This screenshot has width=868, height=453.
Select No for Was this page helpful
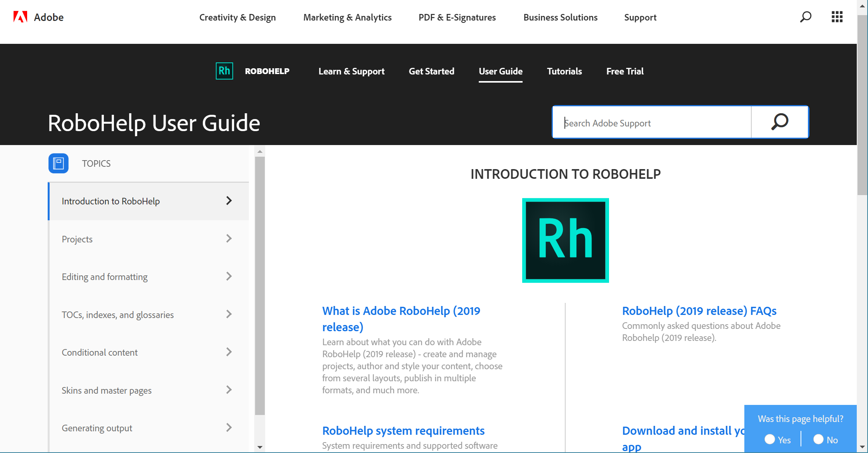(818, 439)
